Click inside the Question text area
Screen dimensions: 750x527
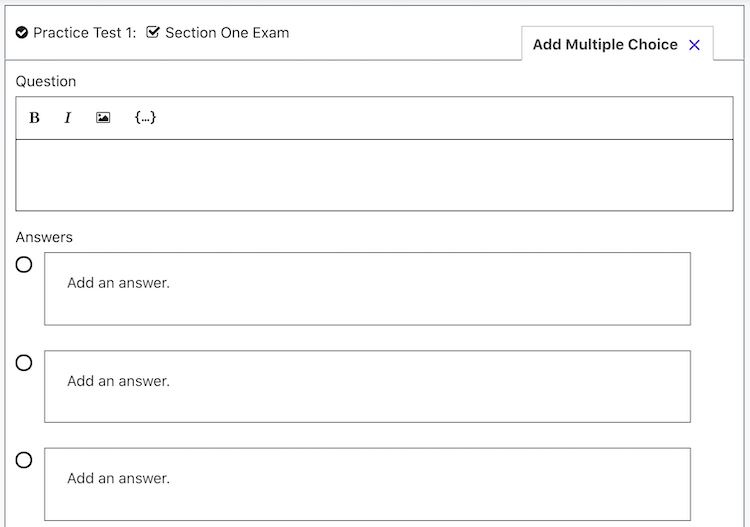point(374,175)
